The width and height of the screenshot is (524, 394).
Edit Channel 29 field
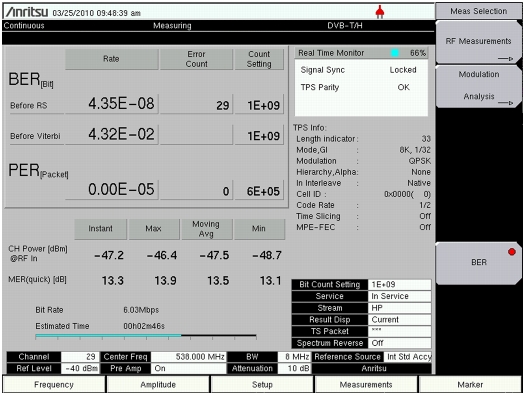tap(80, 357)
